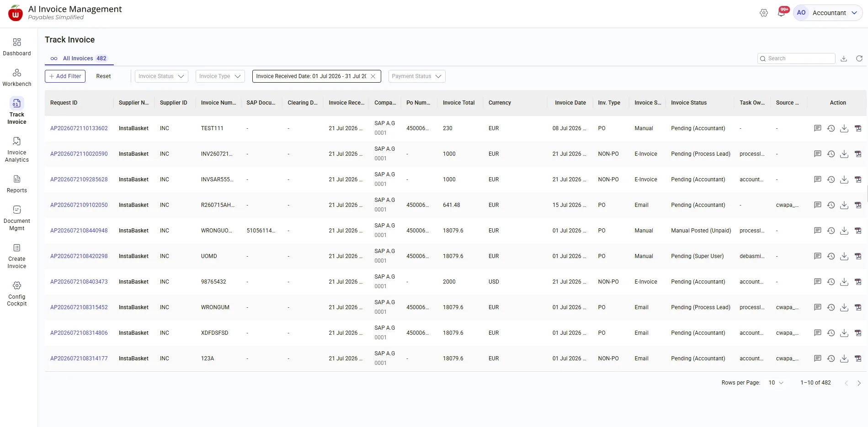868x427 pixels.
Task: Expand the Invoice Type filter dropdown
Action: [x=220, y=76]
